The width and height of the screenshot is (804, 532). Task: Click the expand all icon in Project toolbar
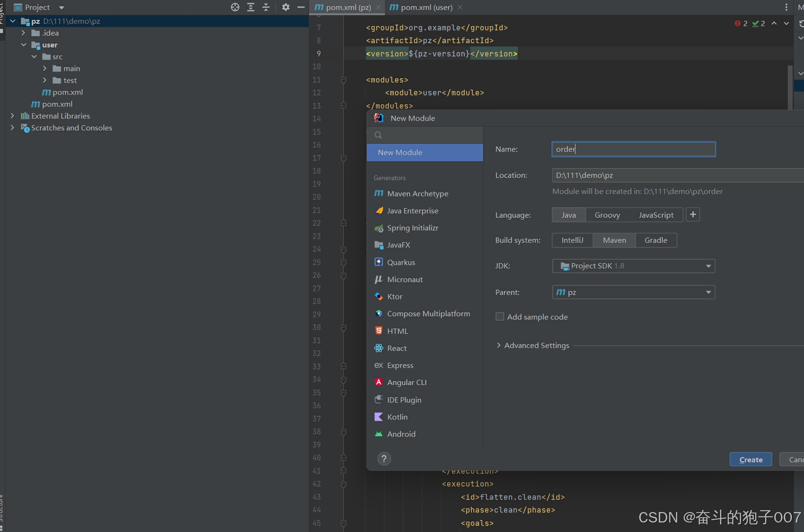[x=251, y=7]
